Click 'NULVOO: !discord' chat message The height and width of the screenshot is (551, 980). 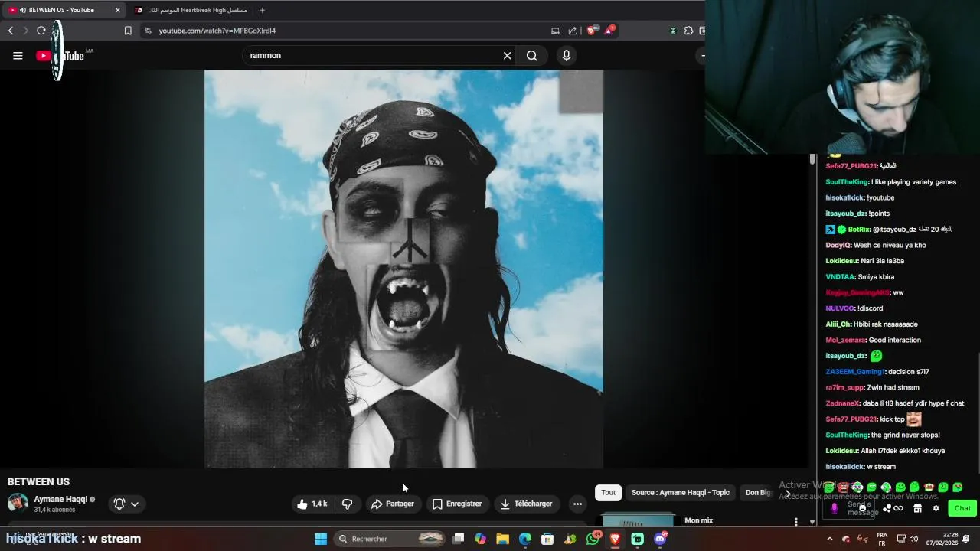coord(854,308)
